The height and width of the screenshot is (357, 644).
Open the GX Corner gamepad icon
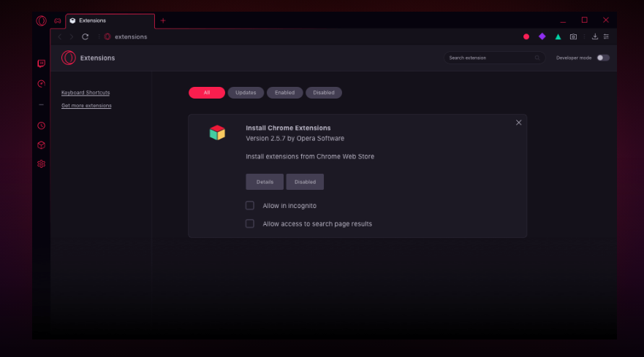[58, 21]
